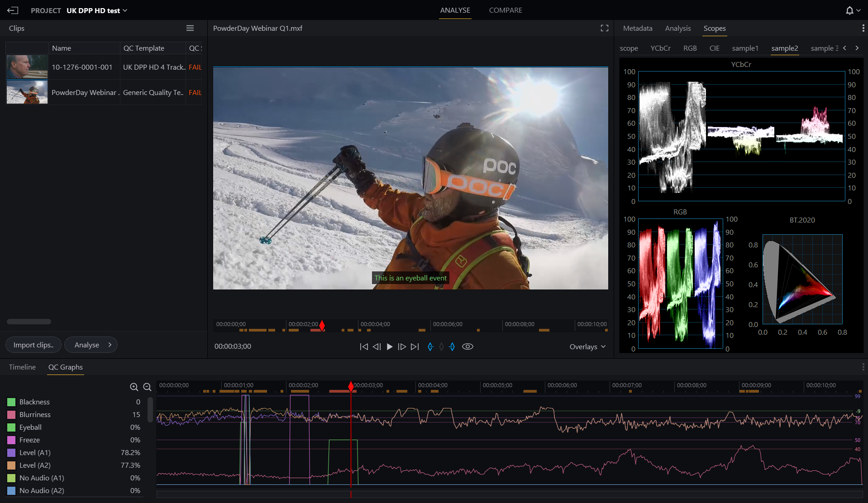Step back one frame
This screenshot has width=868, height=503.
[x=377, y=346]
